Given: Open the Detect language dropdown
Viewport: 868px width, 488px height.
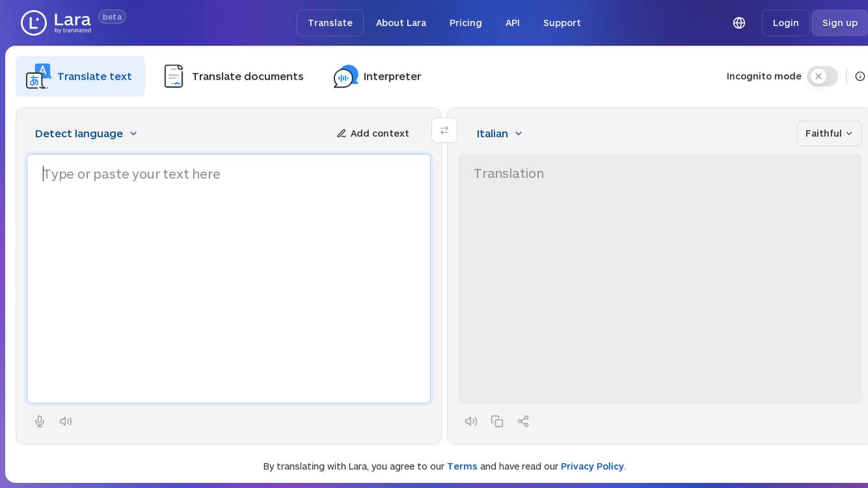Looking at the screenshot, I should pos(86,133).
